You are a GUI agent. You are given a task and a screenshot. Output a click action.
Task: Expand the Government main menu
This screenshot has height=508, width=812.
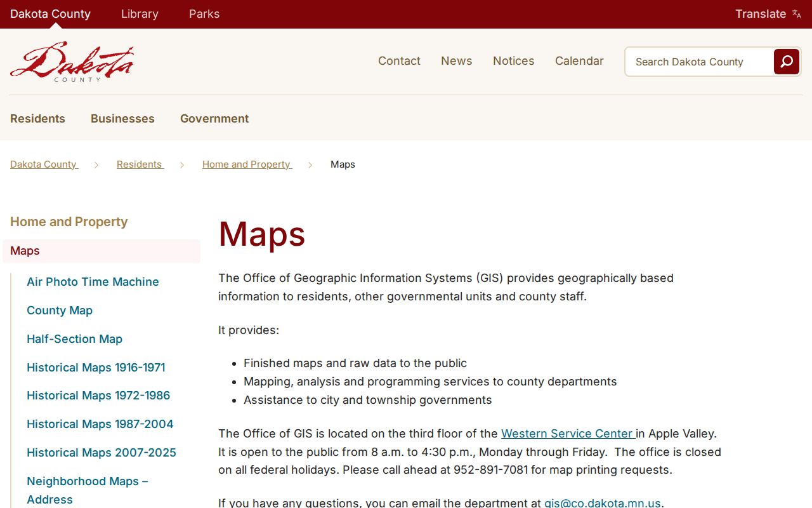click(x=214, y=119)
